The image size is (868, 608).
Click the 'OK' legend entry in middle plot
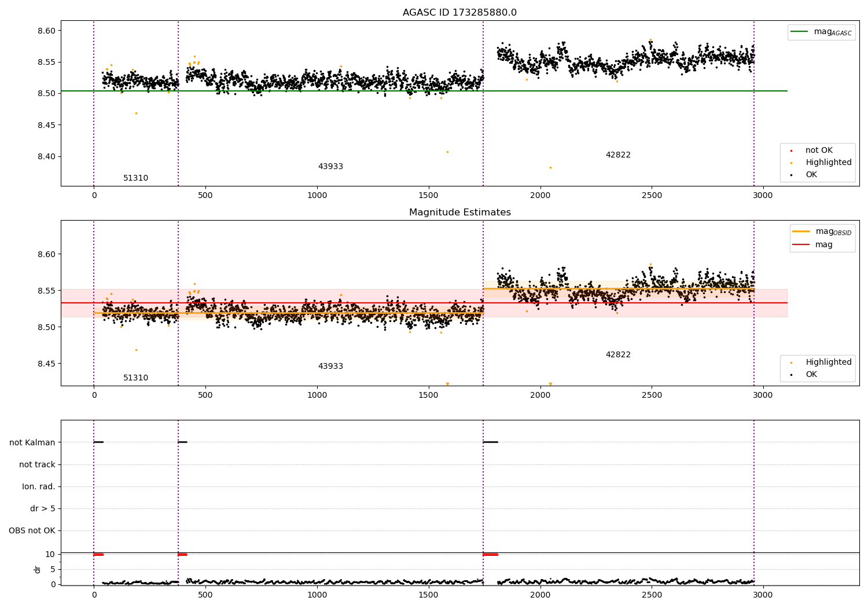[804, 375]
